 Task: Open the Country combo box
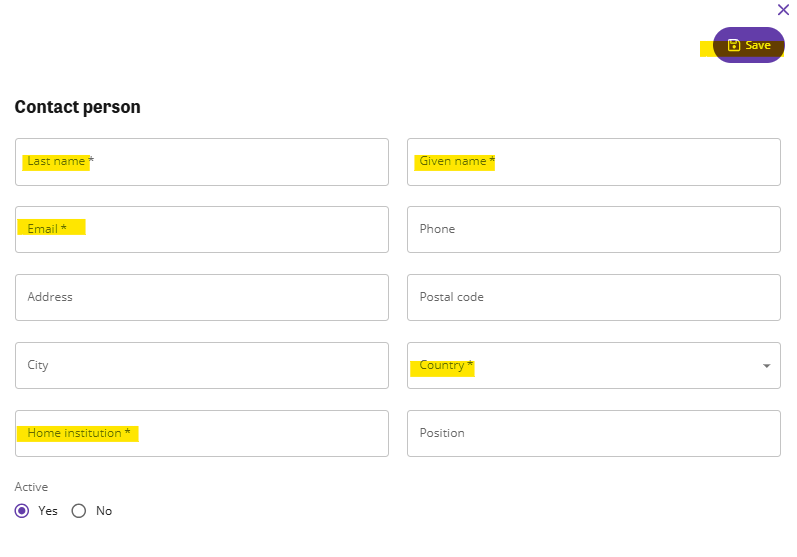(594, 365)
